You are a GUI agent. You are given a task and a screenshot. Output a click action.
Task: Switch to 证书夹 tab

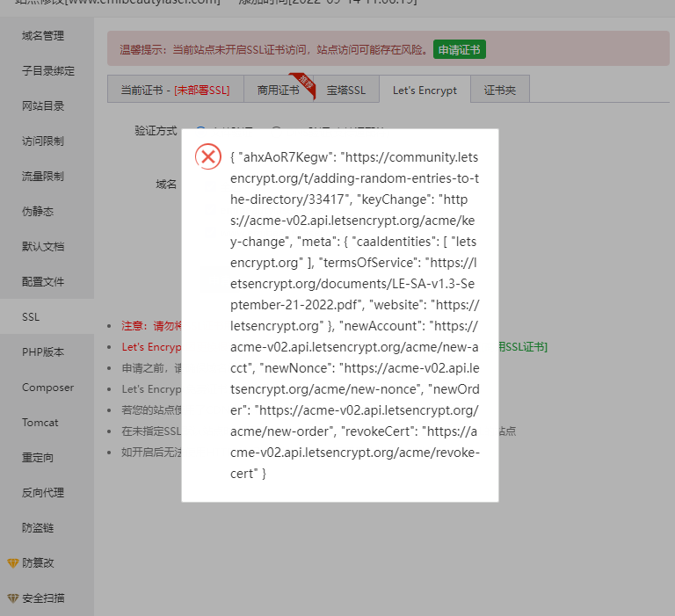pyautogui.click(x=500, y=90)
